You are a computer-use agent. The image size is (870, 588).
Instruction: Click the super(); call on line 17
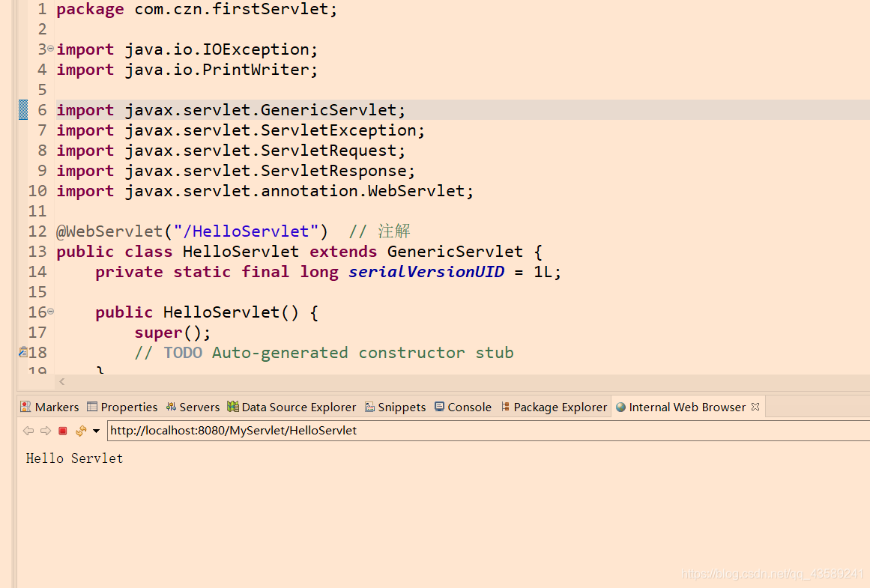172,333
